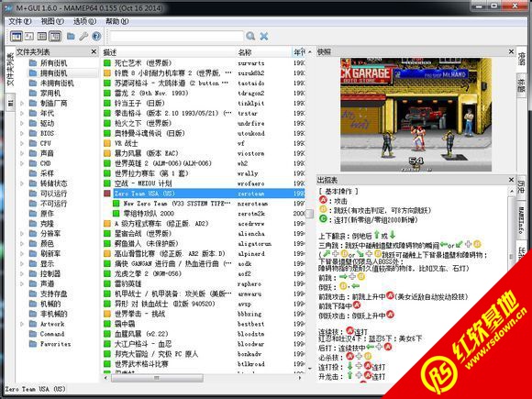Expand the 年代 tree node
Viewport: 532px width, 399px height.
22,113
